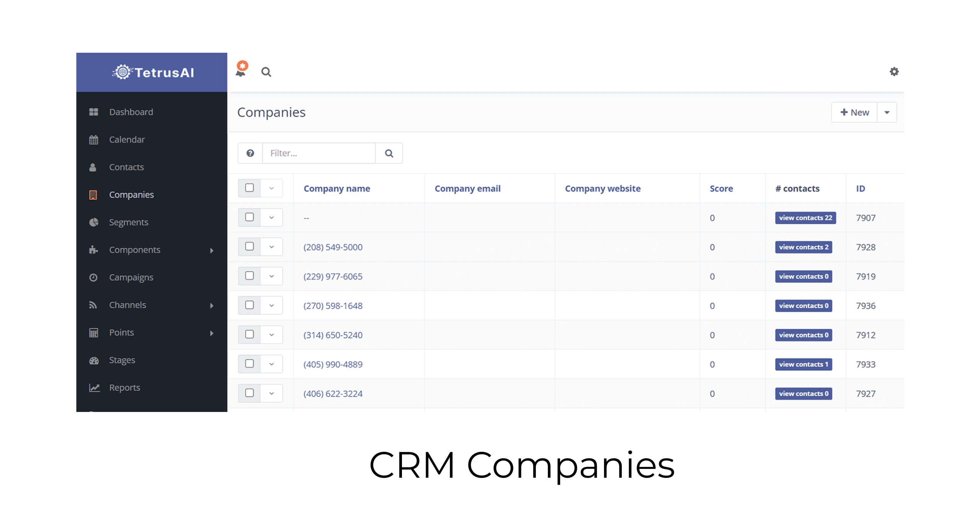Check the (405) 990-4889 row checkbox
This screenshot has height=511, width=980.
249,363
